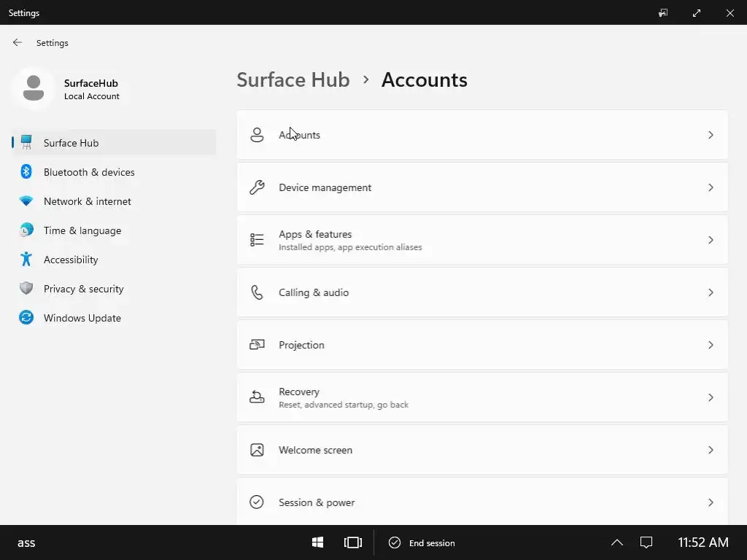Viewport: 747px width, 560px height.
Task: Click the Recovery drive icon
Action: tap(257, 397)
